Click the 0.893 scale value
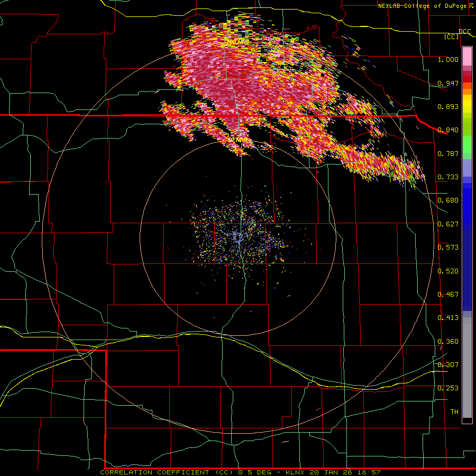 (x=448, y=106)
